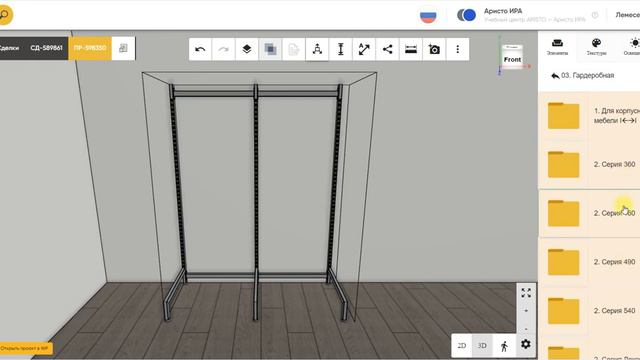The image size is (640, 360).
Task: Open the three-dots more options menu
Action: tap(458, 49)
